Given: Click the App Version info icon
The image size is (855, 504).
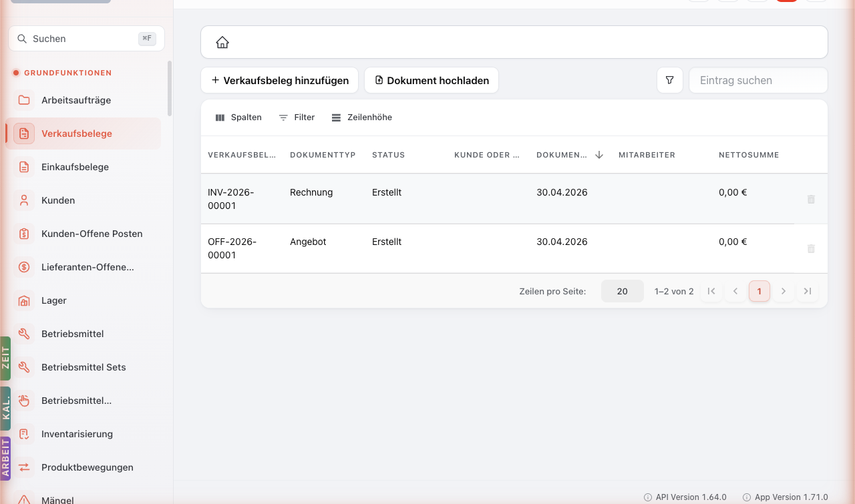Looking at the screenshot, I should coord(747,497).
